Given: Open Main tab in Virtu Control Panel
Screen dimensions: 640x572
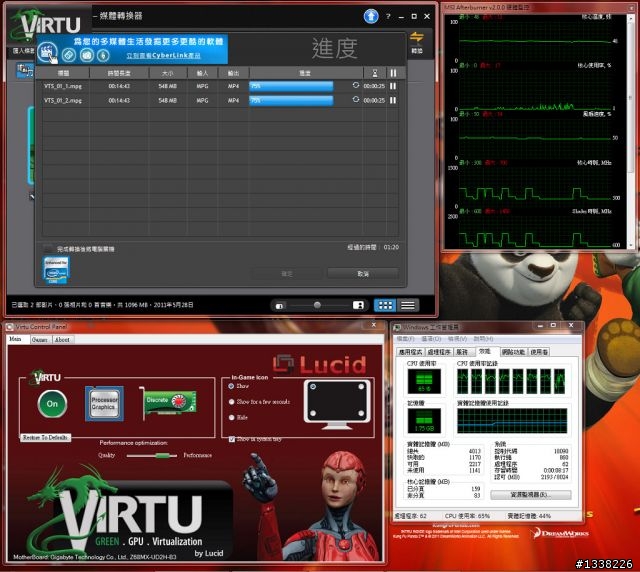Looking at the screenshot, I should tap(16, 339).
